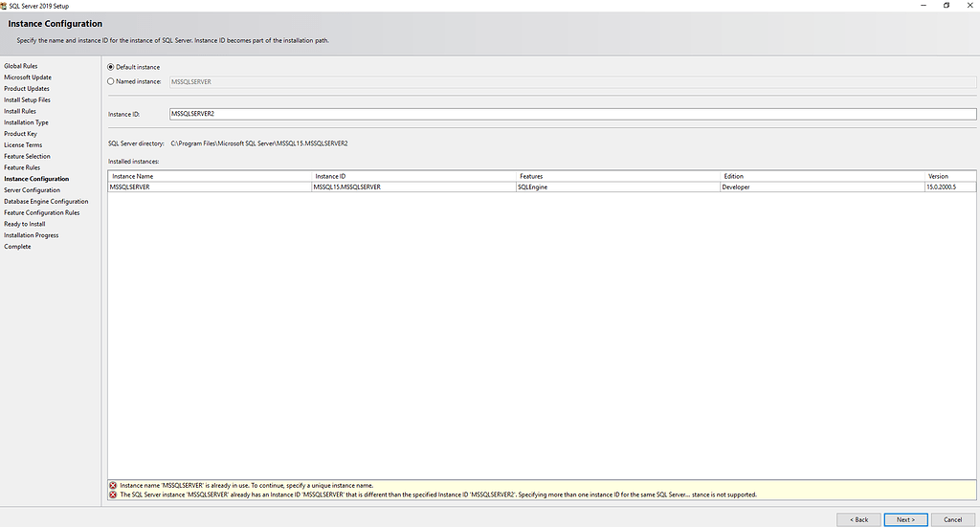This screenshot has width=980, height=527.
Task: Select the Default instance radio button
Action: click(x=111, y=67)
